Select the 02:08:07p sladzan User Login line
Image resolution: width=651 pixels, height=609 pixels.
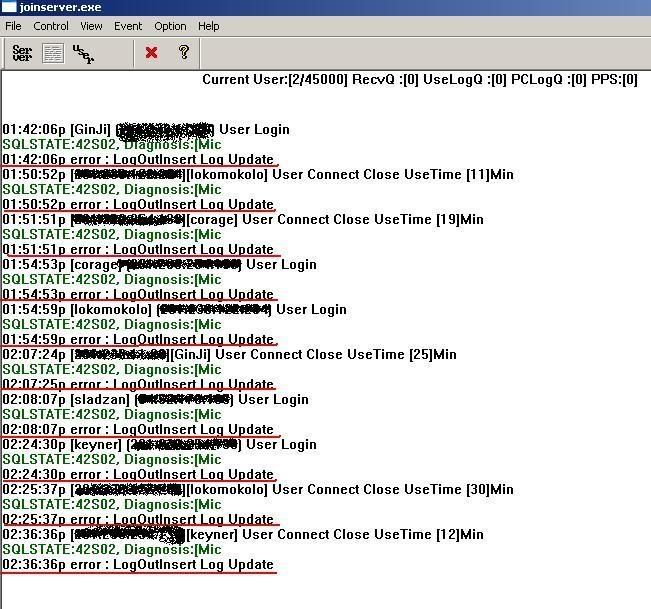tap(156, 399)
